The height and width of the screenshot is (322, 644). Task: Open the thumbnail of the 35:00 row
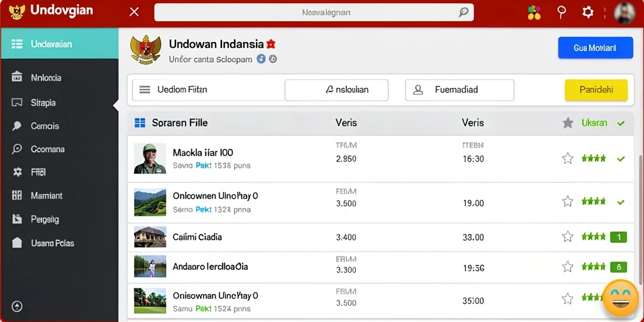[150, 301]
